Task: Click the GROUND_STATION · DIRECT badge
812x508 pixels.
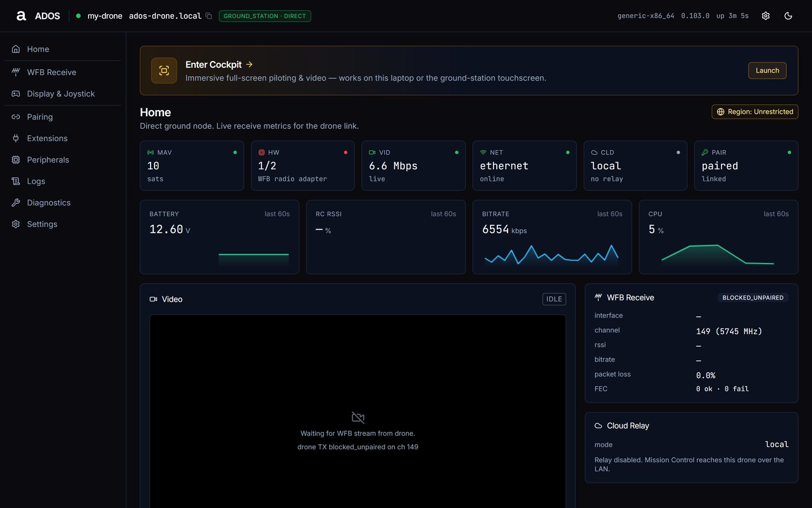Action: click(x=264, y=16)
